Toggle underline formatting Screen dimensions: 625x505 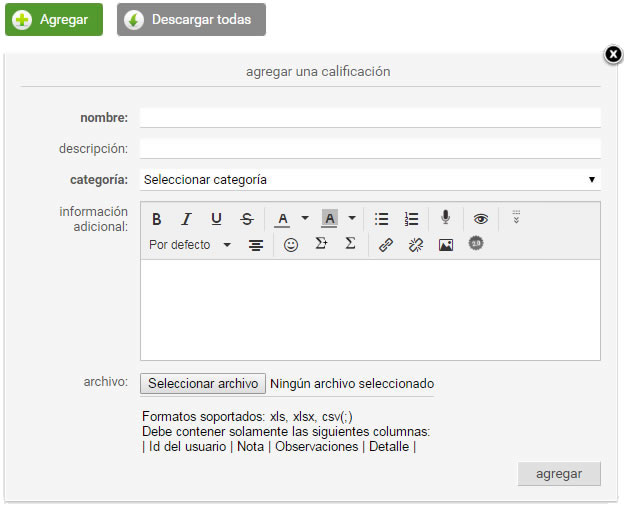tap(216, 219)
